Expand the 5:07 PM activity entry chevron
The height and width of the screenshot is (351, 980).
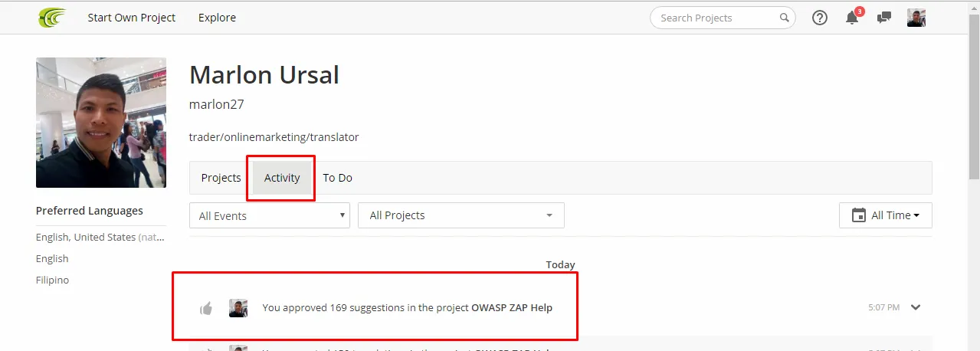916,307
